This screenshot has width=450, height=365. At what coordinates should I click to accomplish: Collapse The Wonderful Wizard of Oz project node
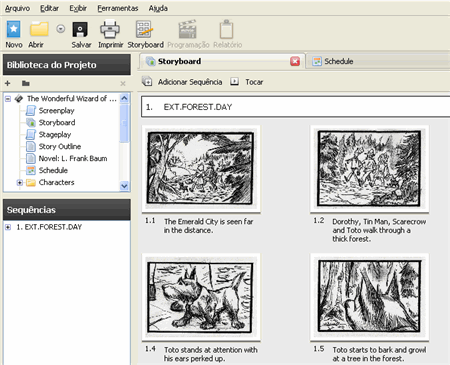[8, 99]
